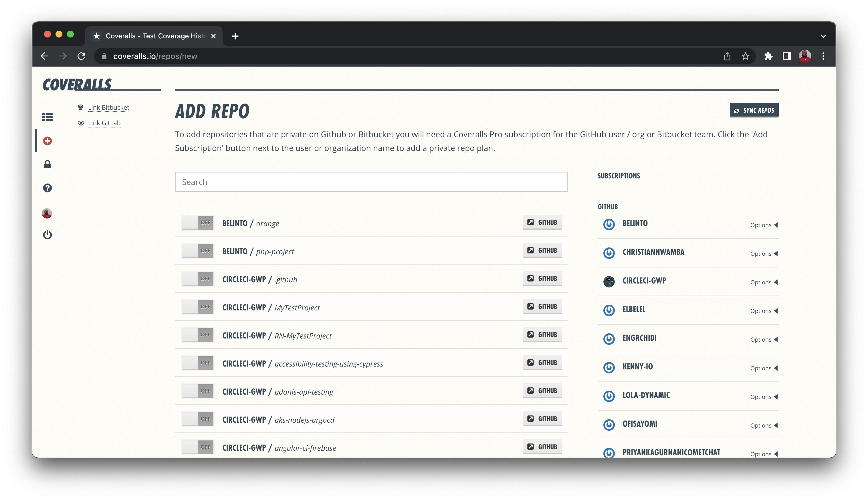The height and width of the screenshot is (500, 868).
Task: Click the Bitbucket icon beside Link Bitbucket
Action: pyautogui.click(x=80, y=107)
